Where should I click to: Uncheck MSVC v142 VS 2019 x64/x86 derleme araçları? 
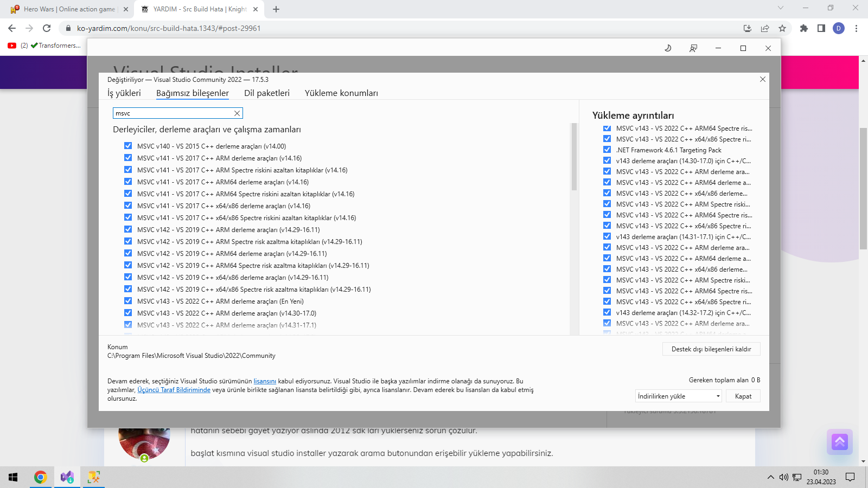(x=128, y=277)
